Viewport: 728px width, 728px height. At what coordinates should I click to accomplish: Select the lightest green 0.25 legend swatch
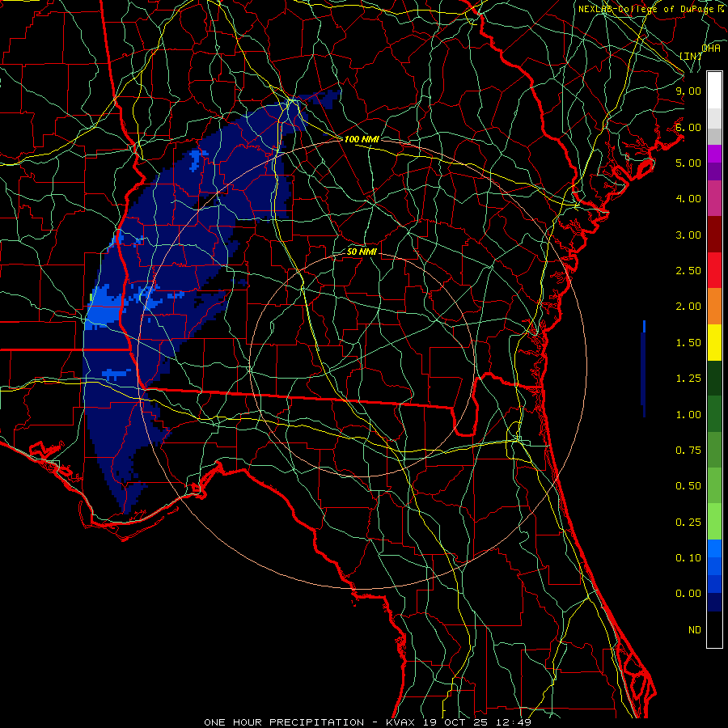[x=714, y=522]
